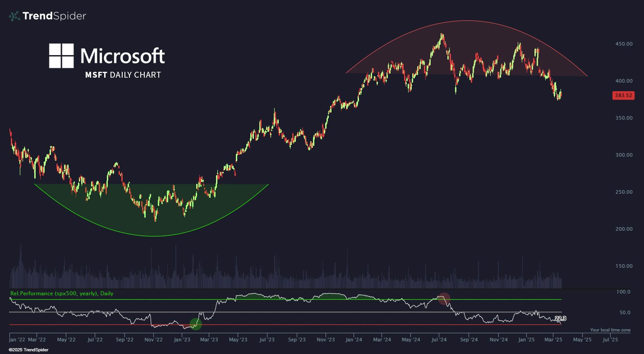
Task: Click the Jul '24 date label
Action: (x=439, y=339)
